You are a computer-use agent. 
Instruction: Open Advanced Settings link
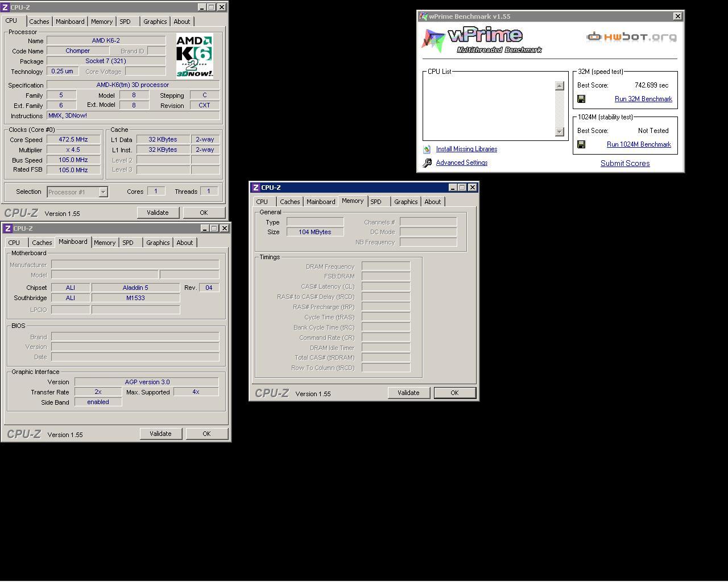coord(462,163)
